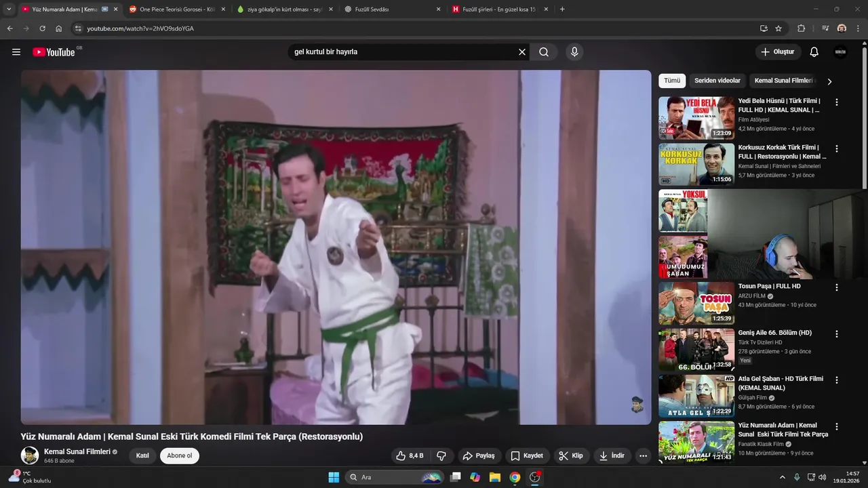Switch to the ziya gökalp'in kürt olması tab

pyautogui.click(x=284, y=9)
